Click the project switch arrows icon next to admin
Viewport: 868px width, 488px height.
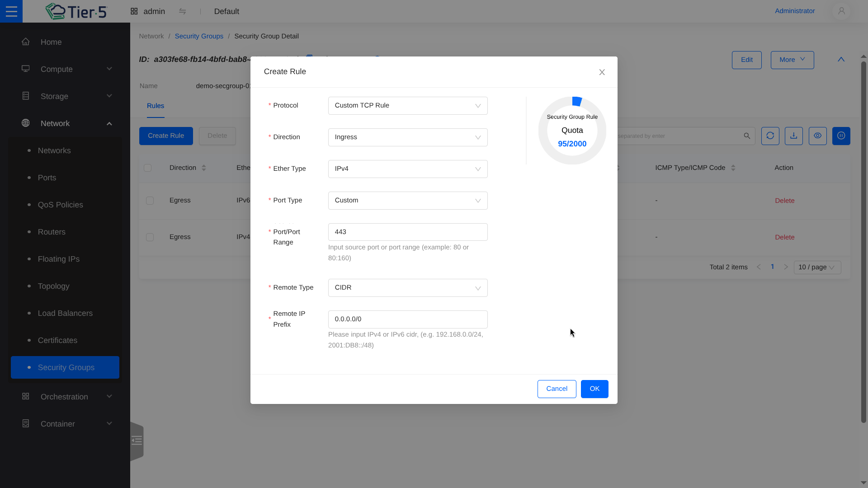[x=183, y=11]
